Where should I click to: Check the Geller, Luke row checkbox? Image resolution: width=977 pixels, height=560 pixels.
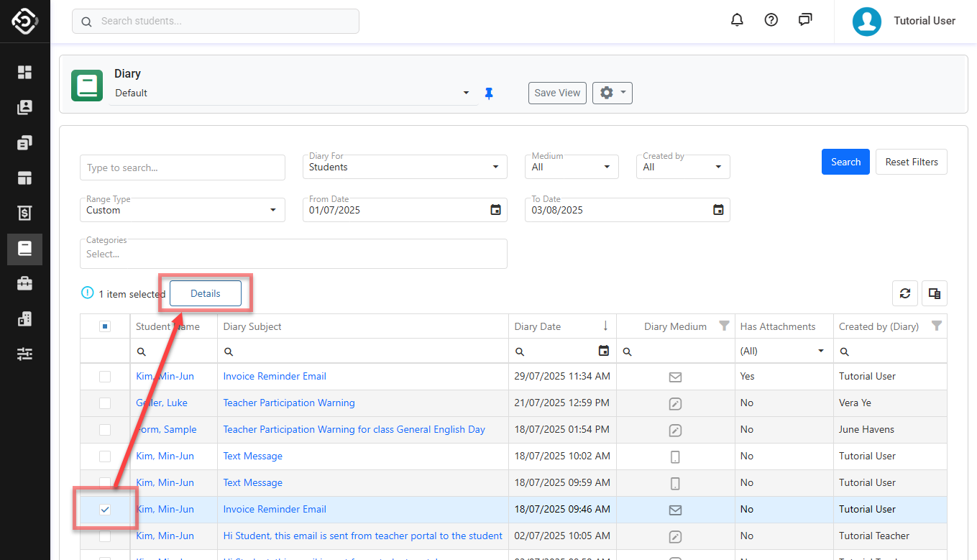coord(105,403)
